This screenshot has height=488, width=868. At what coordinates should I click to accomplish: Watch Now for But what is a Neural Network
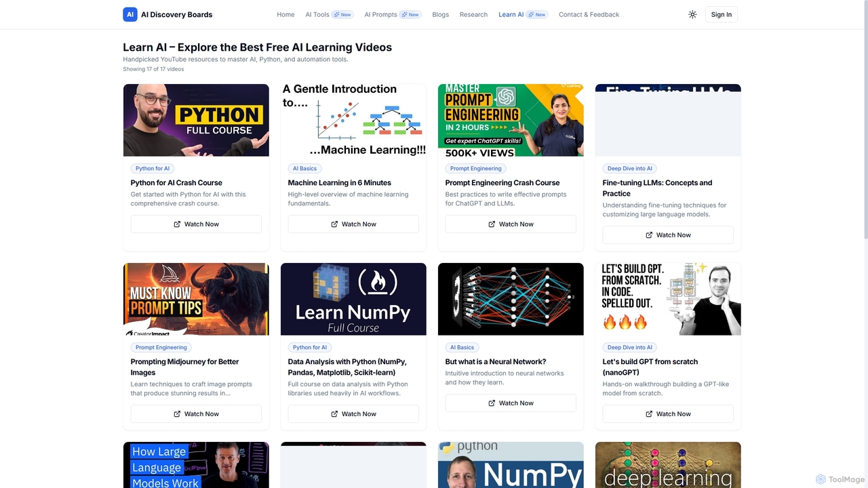pos(511,403)
